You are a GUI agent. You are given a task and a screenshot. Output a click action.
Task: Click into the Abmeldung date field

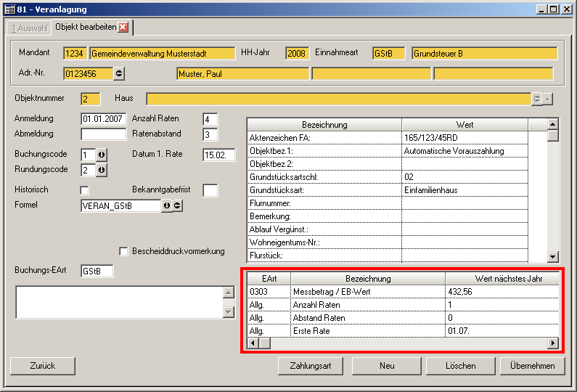[x=103, y=134]
